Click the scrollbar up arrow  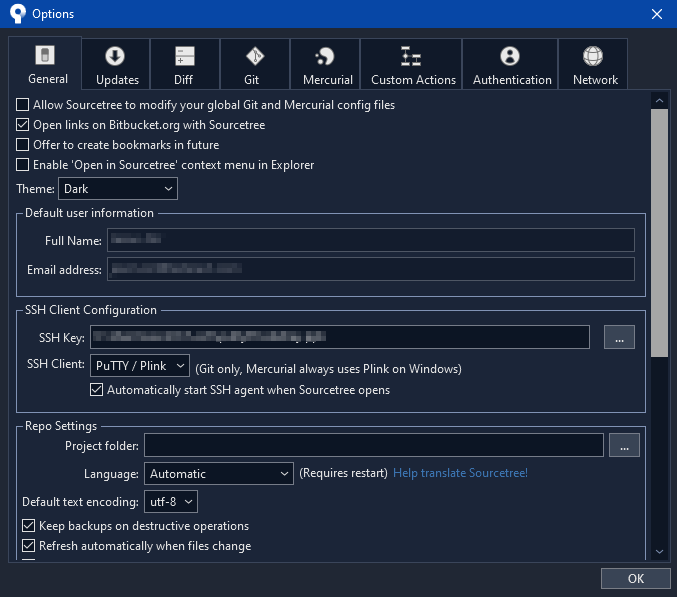pyautogui.click(x=659, y=101)
